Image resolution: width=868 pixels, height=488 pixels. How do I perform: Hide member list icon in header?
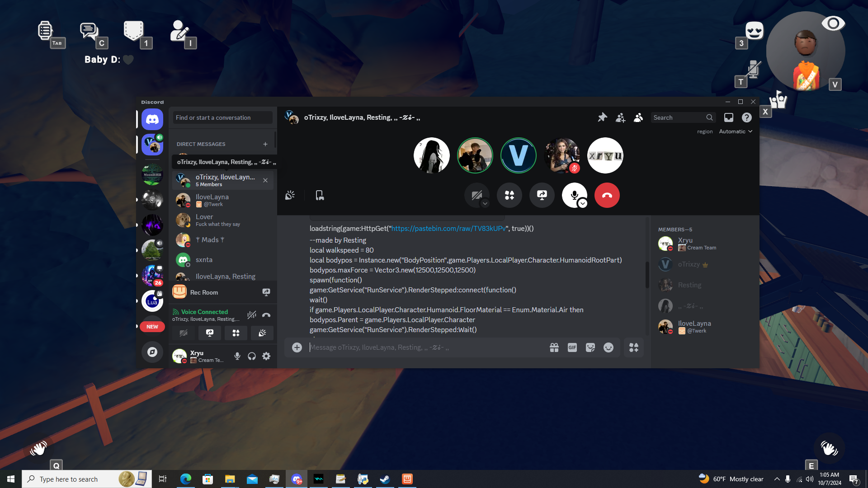pos(638,117)
